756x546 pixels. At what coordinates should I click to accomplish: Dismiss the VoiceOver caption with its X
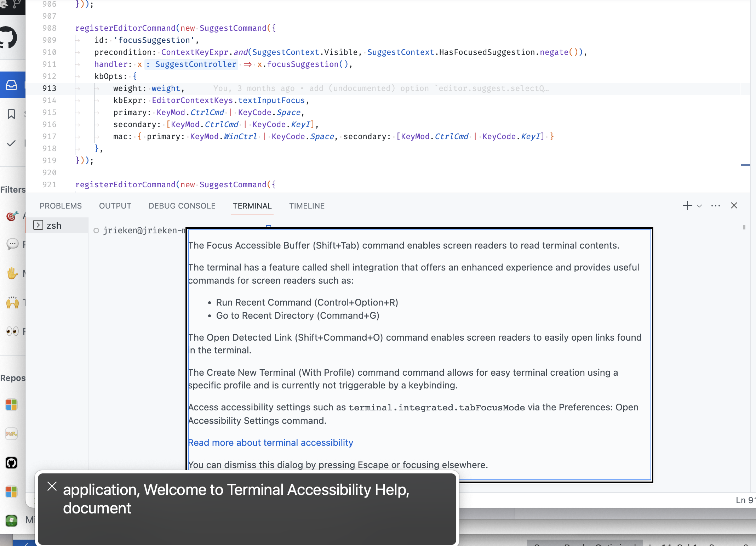pyautogui.click(x=52, y=487)
